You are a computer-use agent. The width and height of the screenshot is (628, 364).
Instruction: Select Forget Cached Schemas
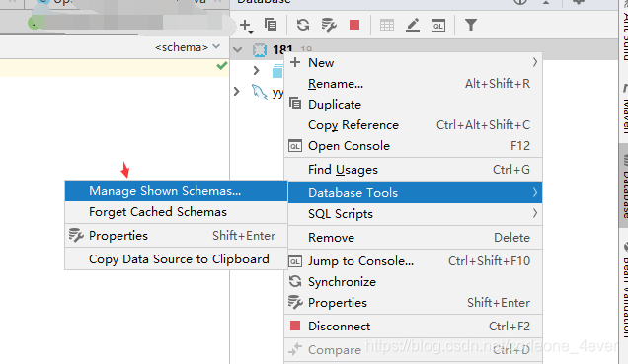click(176, 212)
